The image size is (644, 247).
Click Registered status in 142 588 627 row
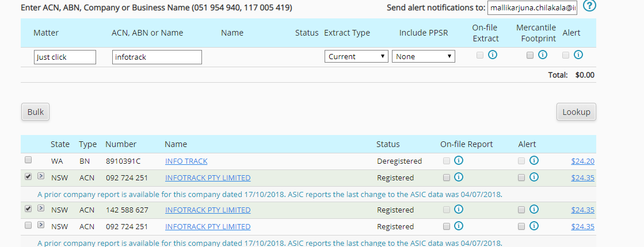coord(395,210)
